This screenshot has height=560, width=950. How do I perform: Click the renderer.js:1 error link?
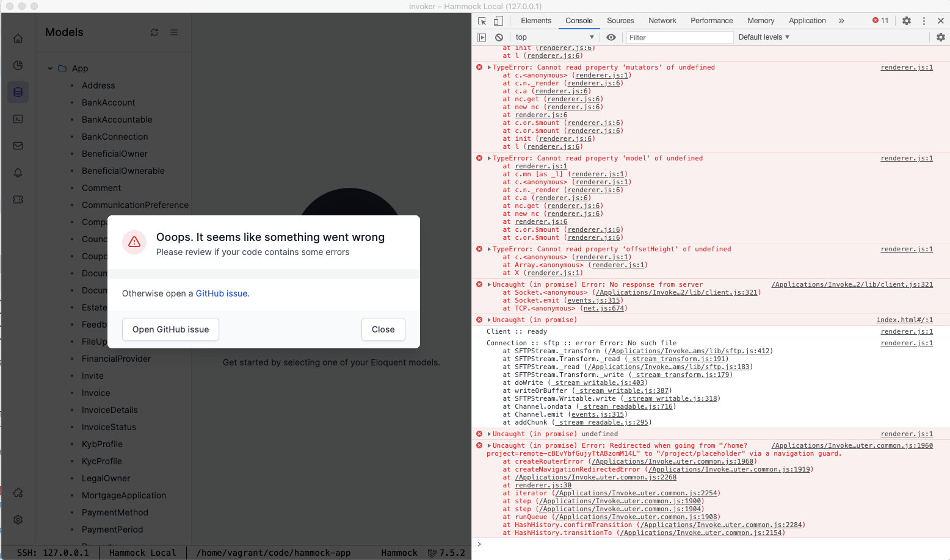coord(907,67)
